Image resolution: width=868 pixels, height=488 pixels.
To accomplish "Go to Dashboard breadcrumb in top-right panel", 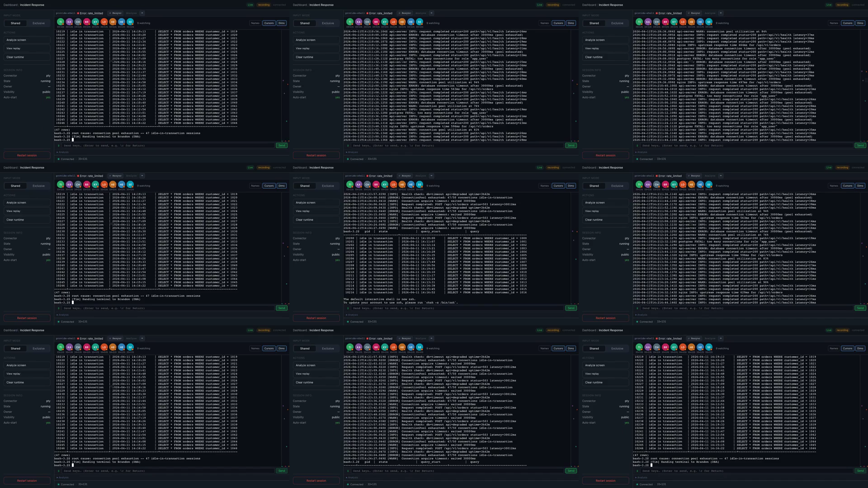I will [x=589, y=5].
